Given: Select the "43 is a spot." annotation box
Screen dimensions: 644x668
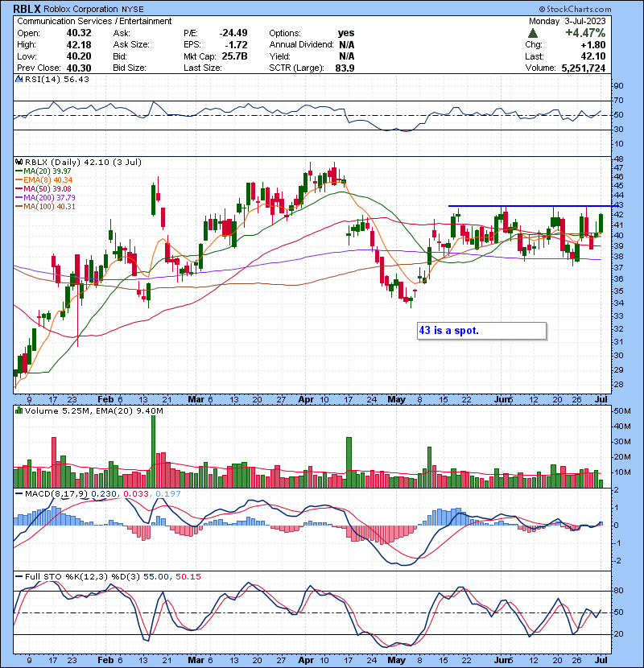Looking at the screenshot, I should tap(481, 330).
